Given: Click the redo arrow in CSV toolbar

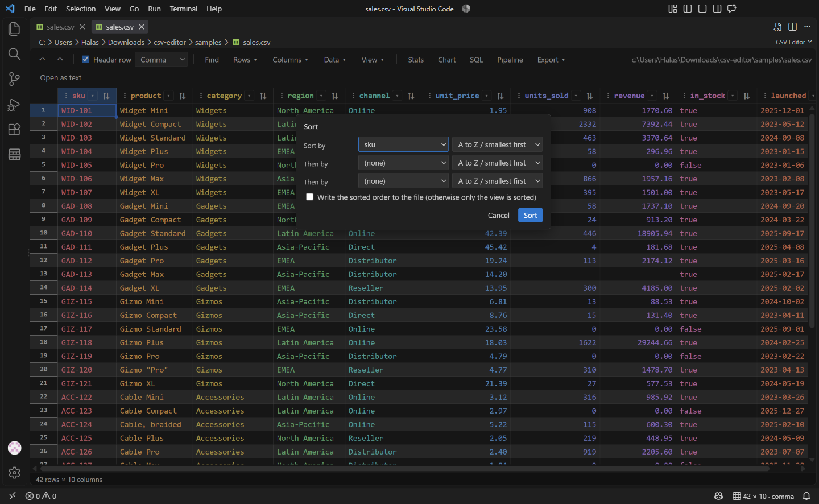Looking at the screenshot, I should (x=60, y=60).
